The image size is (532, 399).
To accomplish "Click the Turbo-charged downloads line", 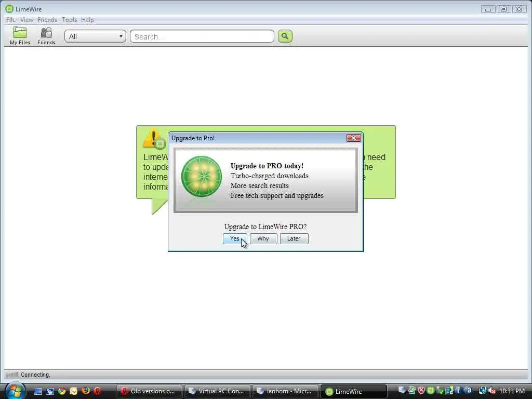I will click(x=270, y=176).
